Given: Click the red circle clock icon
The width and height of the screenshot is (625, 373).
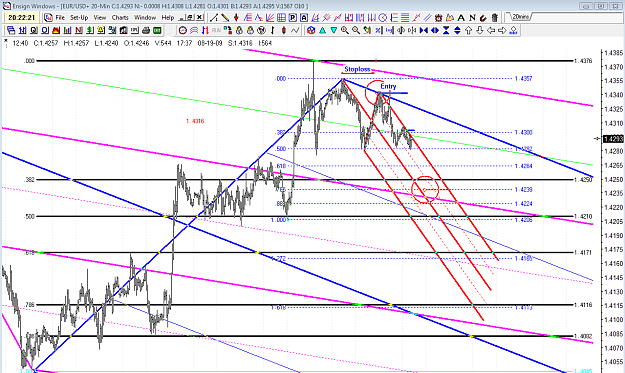Looking at the screenshot, I should tap(183, 30).
